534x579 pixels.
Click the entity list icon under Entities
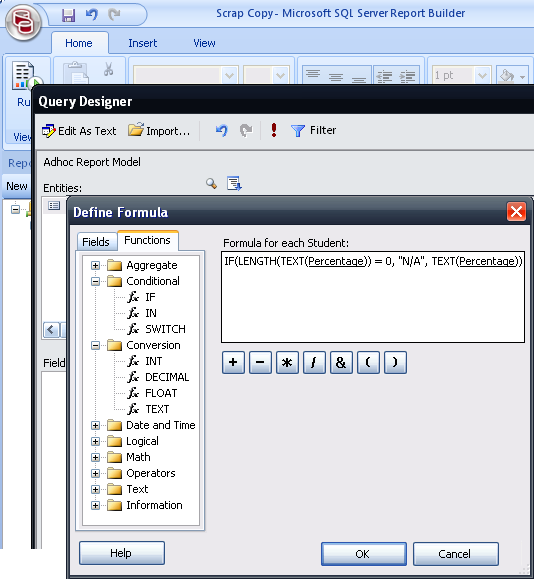click(54, 205)
